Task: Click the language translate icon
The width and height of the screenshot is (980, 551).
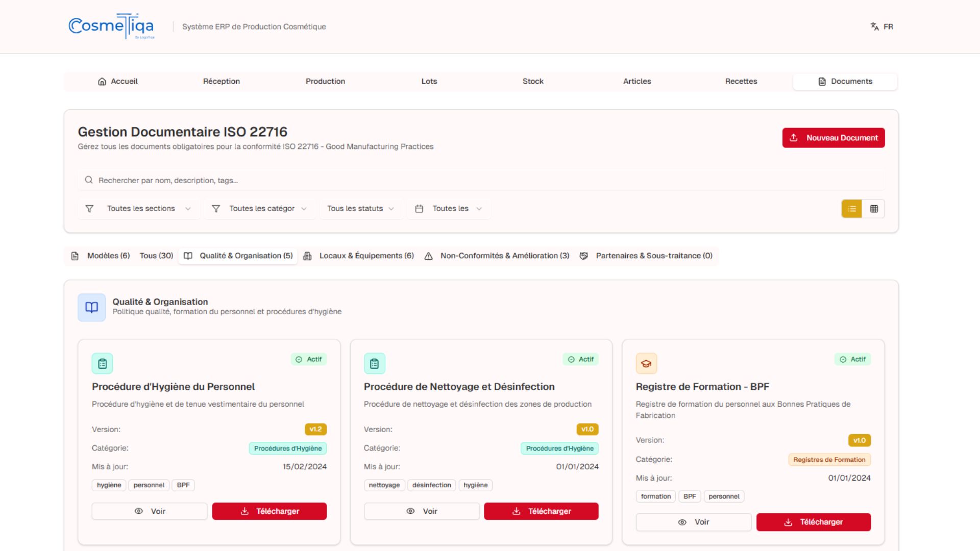Action: (874, 27)
